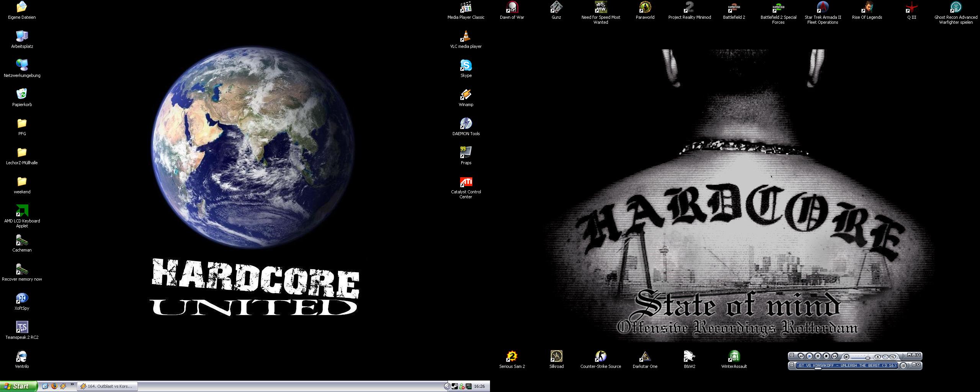Expand hidden Quick Launch items

coord(72,385)
